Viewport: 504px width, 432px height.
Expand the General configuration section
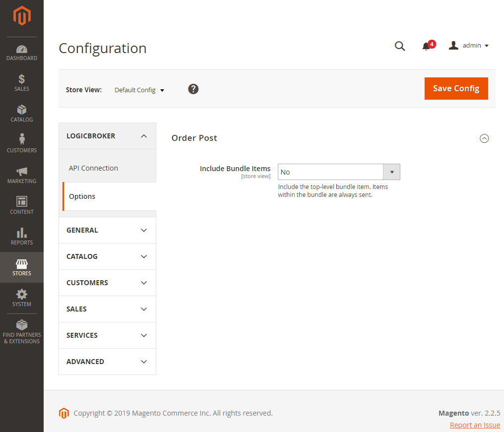(107, 230)
